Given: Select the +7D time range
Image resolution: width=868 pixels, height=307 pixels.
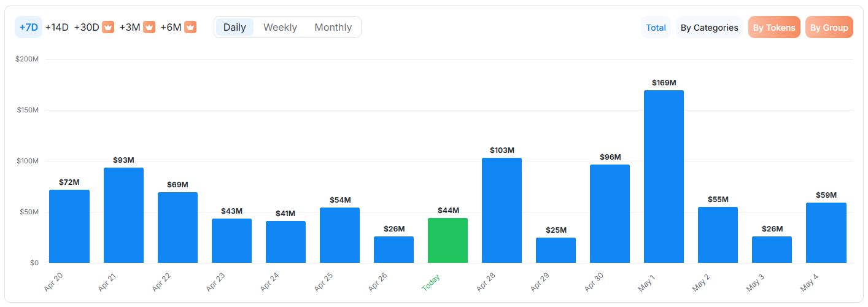Looking at the screenshot, I should pos(29,28).
